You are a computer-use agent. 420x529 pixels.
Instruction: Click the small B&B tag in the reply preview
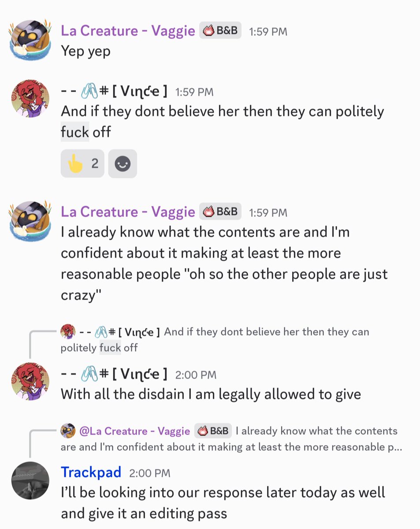[x=213, y=431]
